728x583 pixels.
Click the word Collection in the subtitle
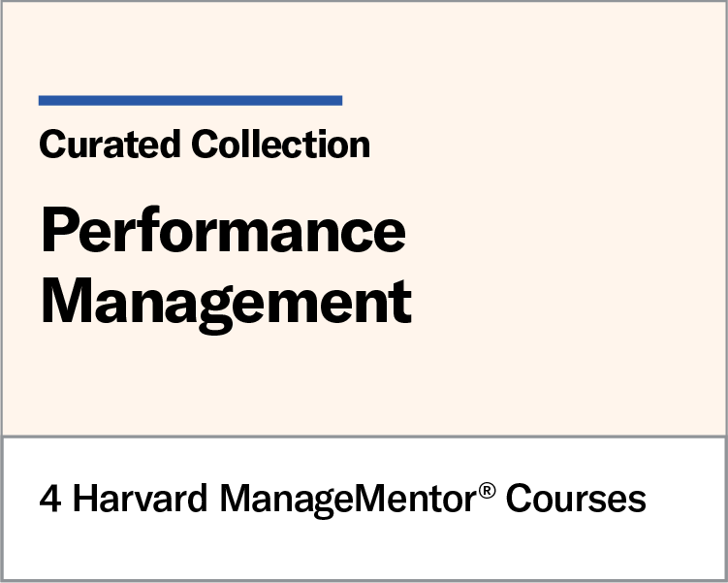281,144
